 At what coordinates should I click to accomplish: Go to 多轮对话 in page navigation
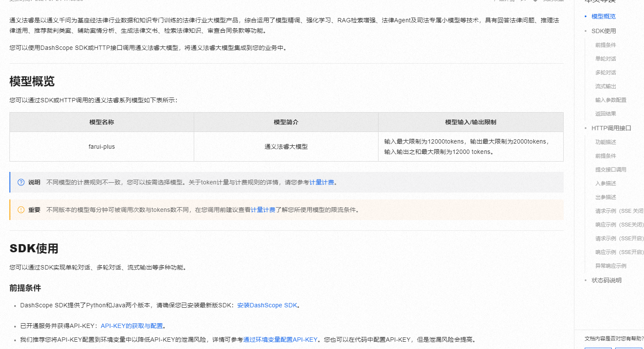coord(606,72)
